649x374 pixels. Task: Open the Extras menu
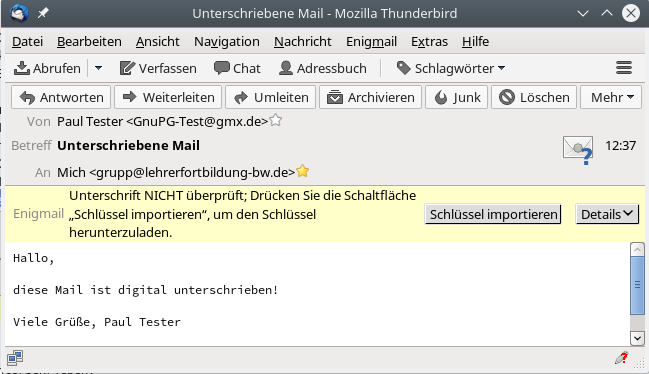(429, 41)
